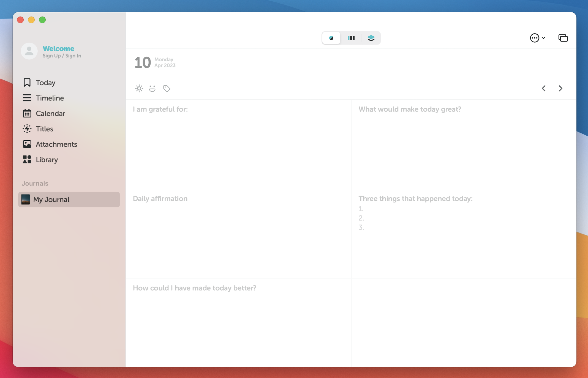Select the Calendar view

tap(50, 113)
